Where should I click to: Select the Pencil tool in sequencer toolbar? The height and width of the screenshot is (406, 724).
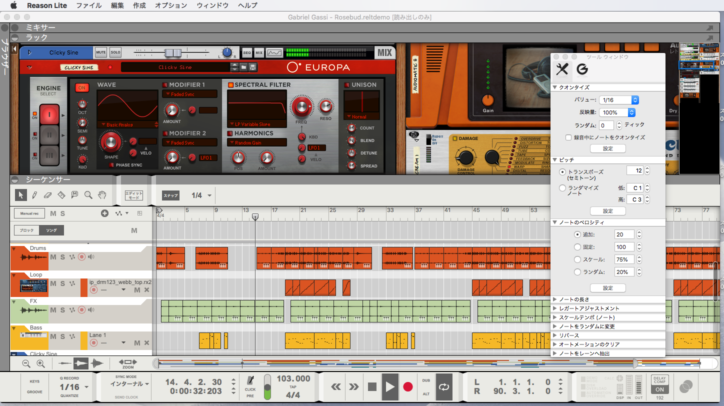point(34,195)
